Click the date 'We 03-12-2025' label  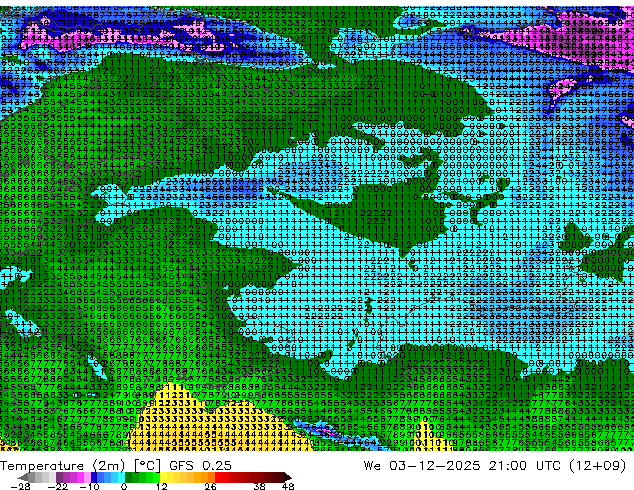coord(422,466)
